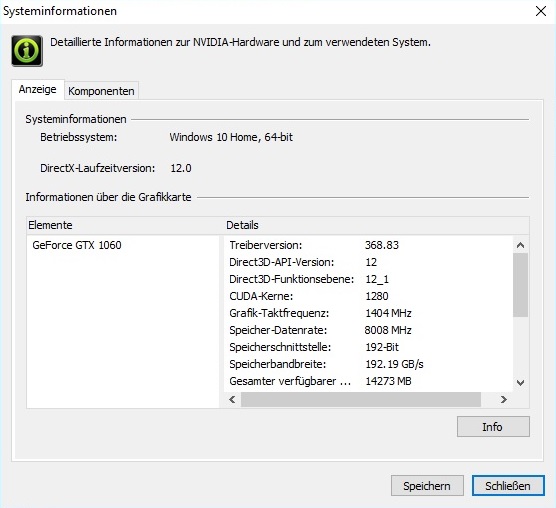Select the Grafik-Taktfrequenz row

click(x=368, y=313)
